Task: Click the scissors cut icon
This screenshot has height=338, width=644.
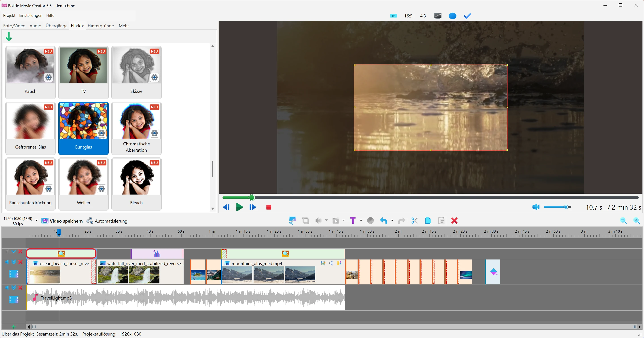Action: coord(415,221)
